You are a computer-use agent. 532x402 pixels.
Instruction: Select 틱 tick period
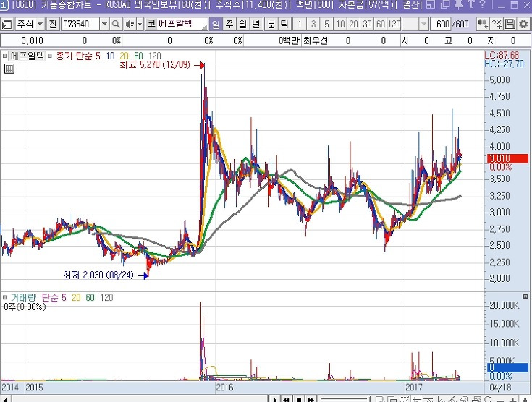(284, 24)
